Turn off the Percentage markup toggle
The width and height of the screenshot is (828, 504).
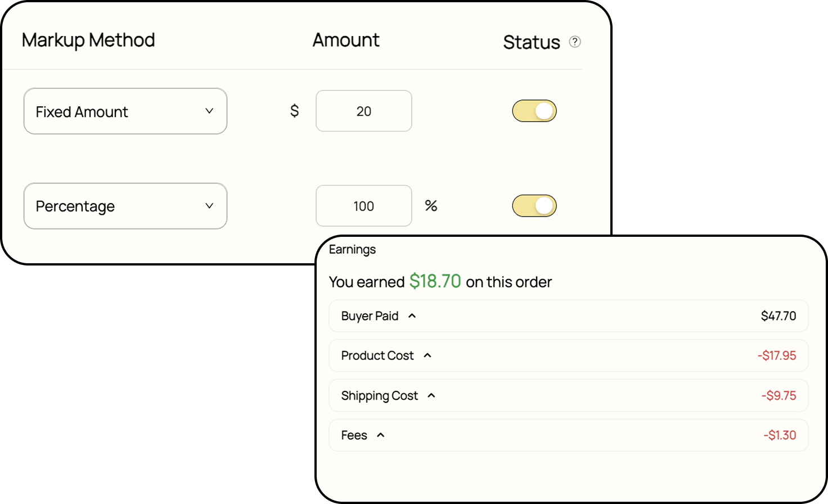(534, 206)
